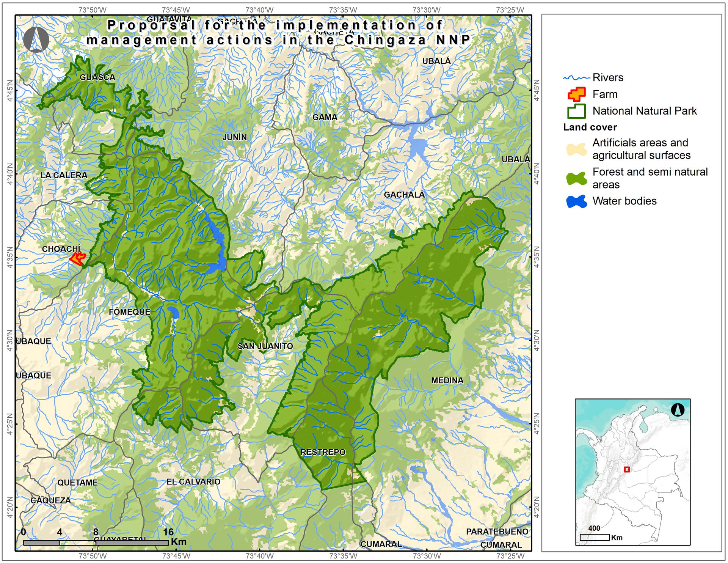Click the RESTREPO label
This screenshot has width=728, height=563.
coord(323,452)
